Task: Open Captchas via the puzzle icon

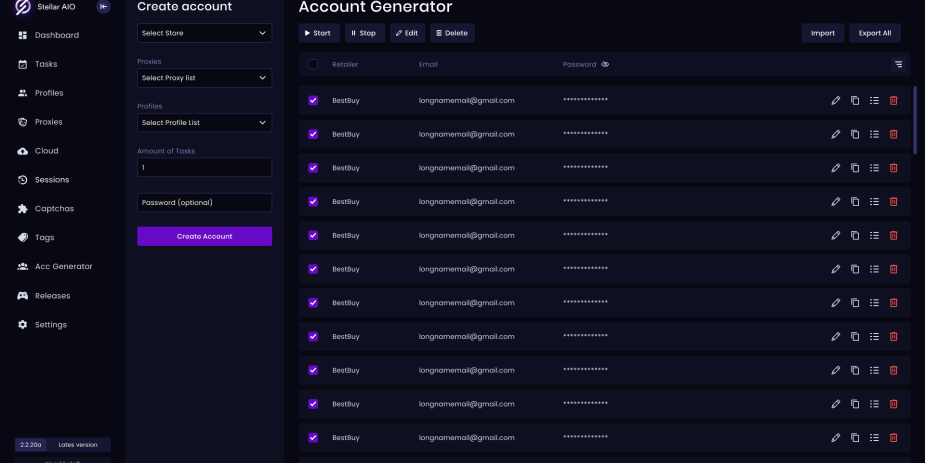Action: tap(22, 208)
